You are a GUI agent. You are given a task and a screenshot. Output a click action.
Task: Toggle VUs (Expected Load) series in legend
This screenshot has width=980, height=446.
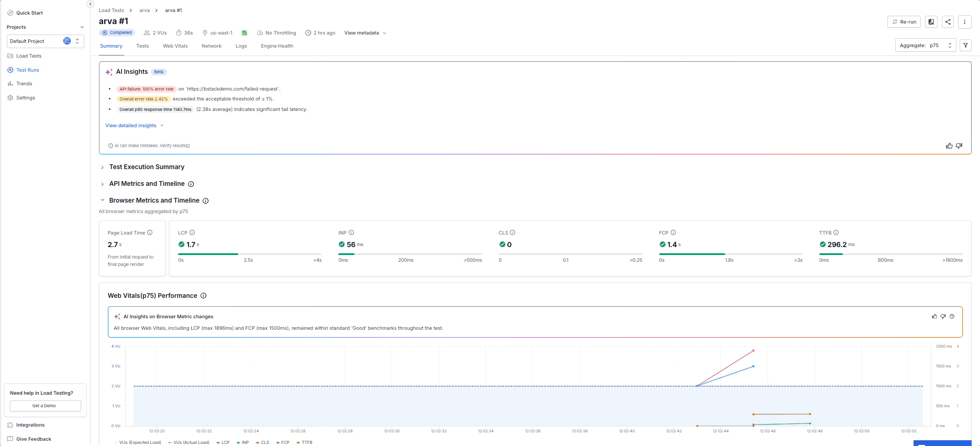[138, 442]
